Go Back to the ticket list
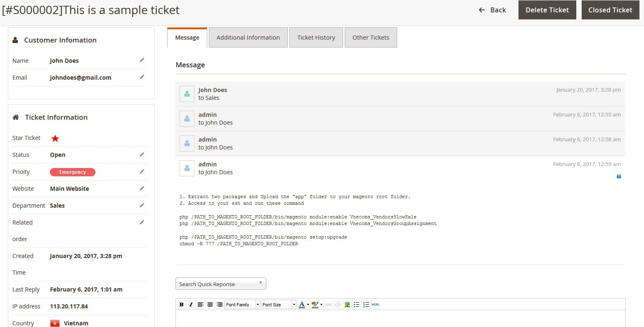644x327 pixels. 492,10
